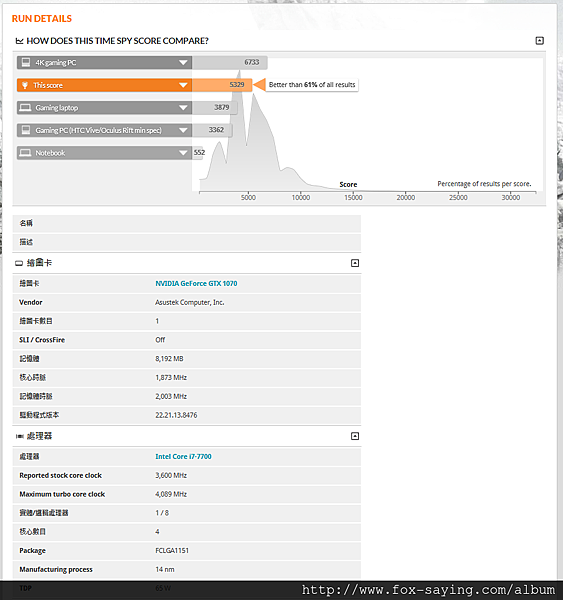Click the processor section header icon
The image size is (563, 600).
point(19,436)
